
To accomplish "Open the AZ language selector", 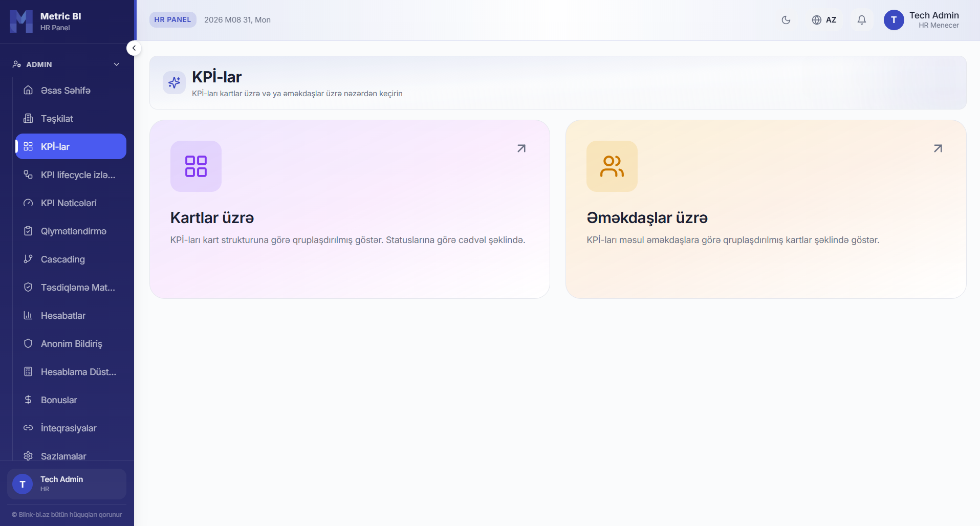I will coord(824,20).
